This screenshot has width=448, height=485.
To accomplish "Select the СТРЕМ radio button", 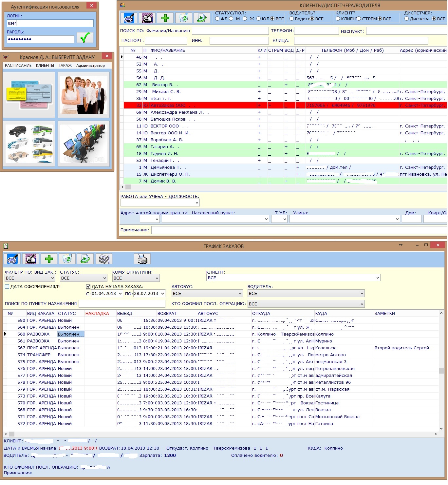I will point(359,19).
